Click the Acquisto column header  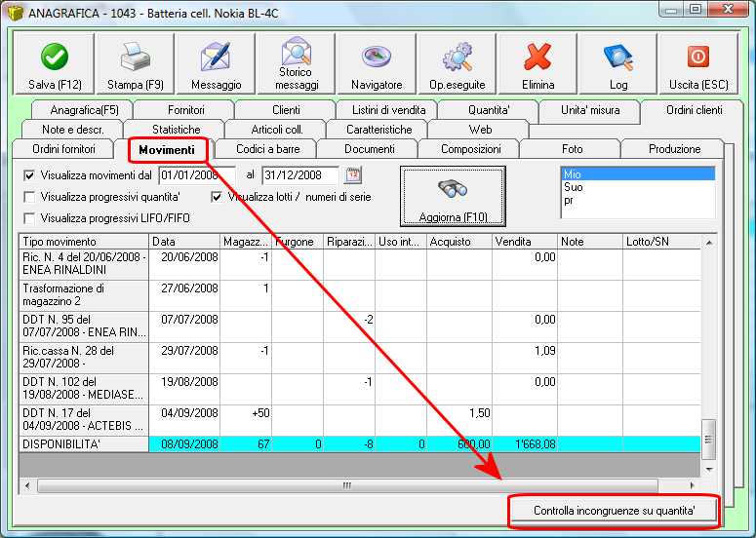pyautogui.click(x=459, y=242)
